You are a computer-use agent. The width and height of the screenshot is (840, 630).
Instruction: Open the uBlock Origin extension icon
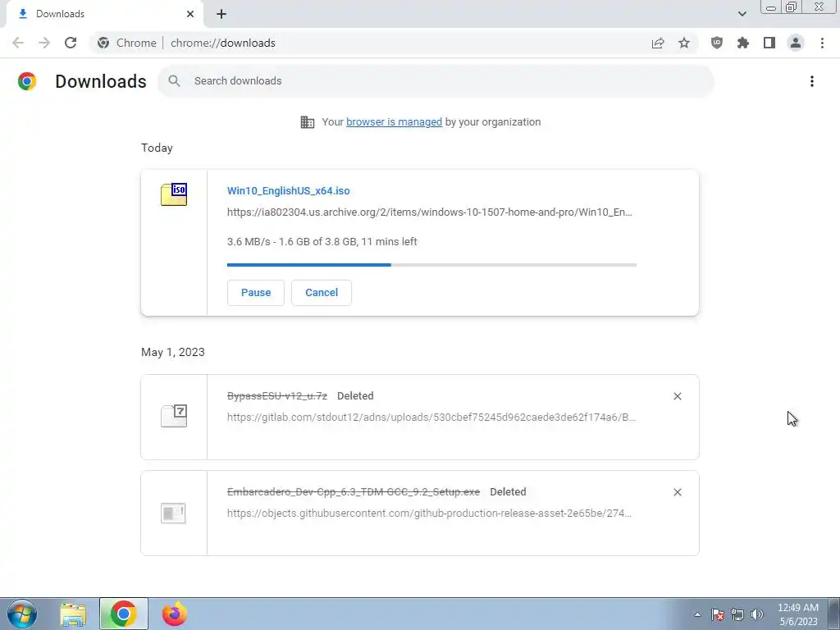(716, 43)
